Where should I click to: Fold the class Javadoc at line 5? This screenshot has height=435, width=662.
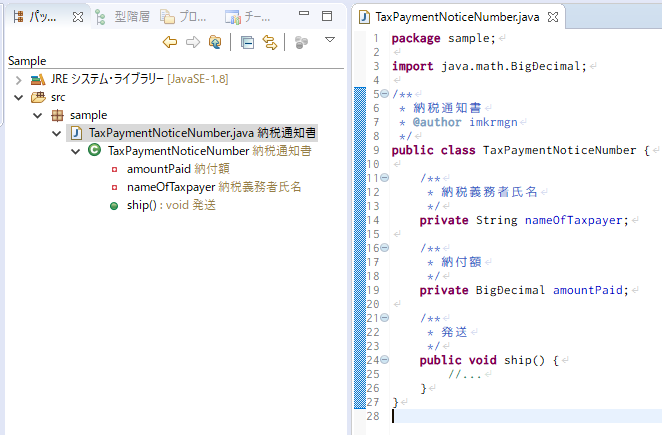pos(384,94)
